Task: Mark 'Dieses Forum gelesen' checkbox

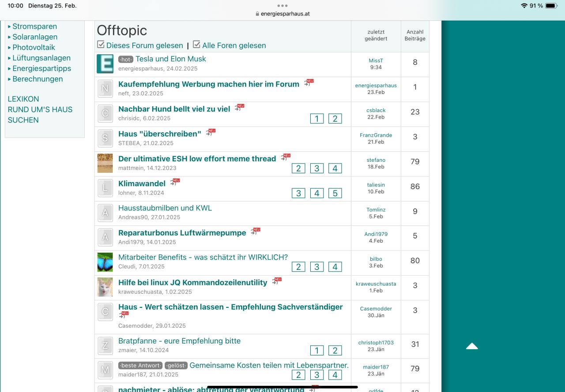Action: click(101, 45)
